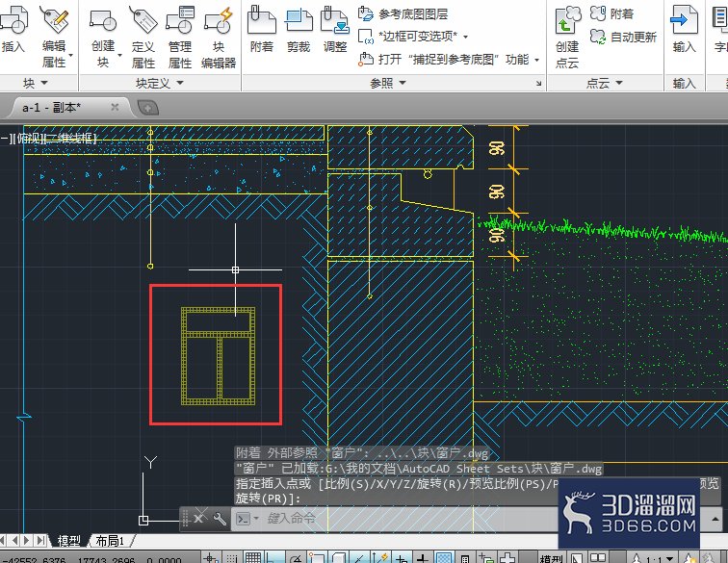Click the 模型 space button in the status bar
This screenshot has height=563, width=728.
pos(552,559)
